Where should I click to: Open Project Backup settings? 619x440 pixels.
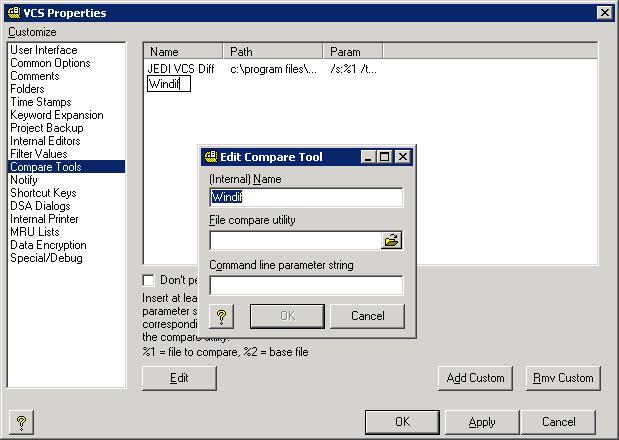coord(66,128)
